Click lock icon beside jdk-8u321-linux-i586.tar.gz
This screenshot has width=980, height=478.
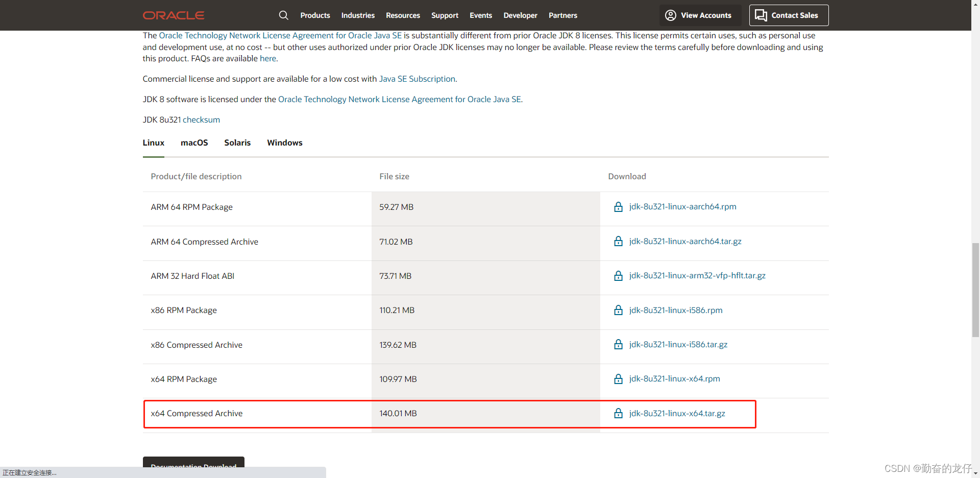pos(618,344)
